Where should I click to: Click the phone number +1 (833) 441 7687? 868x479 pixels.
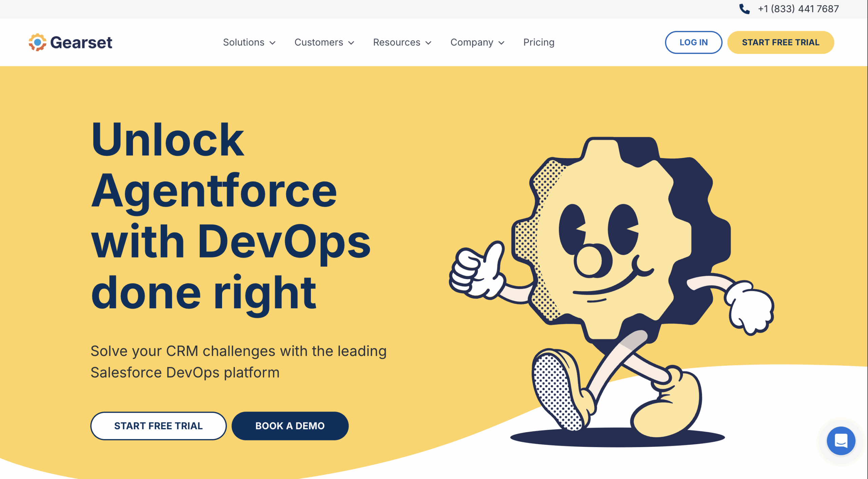click(798, 9)
